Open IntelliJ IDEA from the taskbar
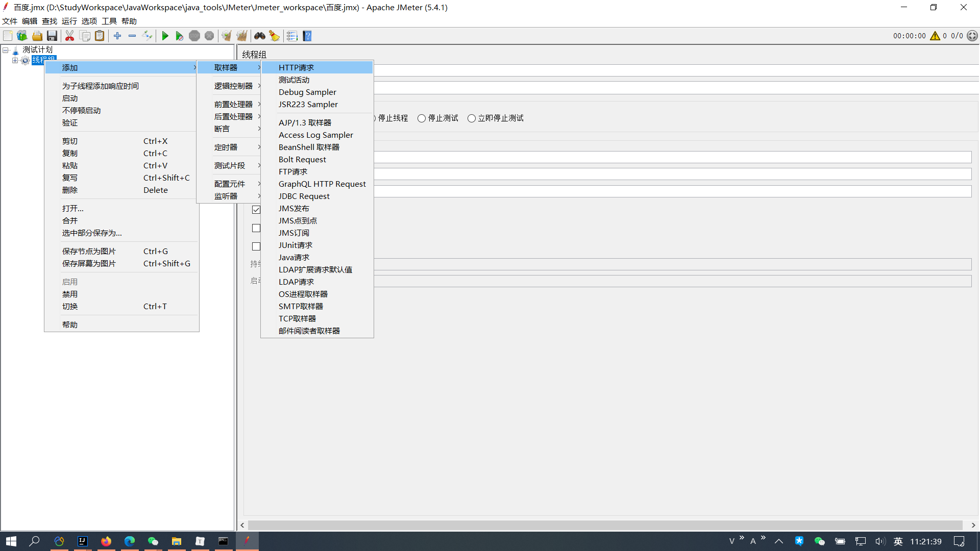Viewport: 980px width, 551px height. tap(83, 541)
